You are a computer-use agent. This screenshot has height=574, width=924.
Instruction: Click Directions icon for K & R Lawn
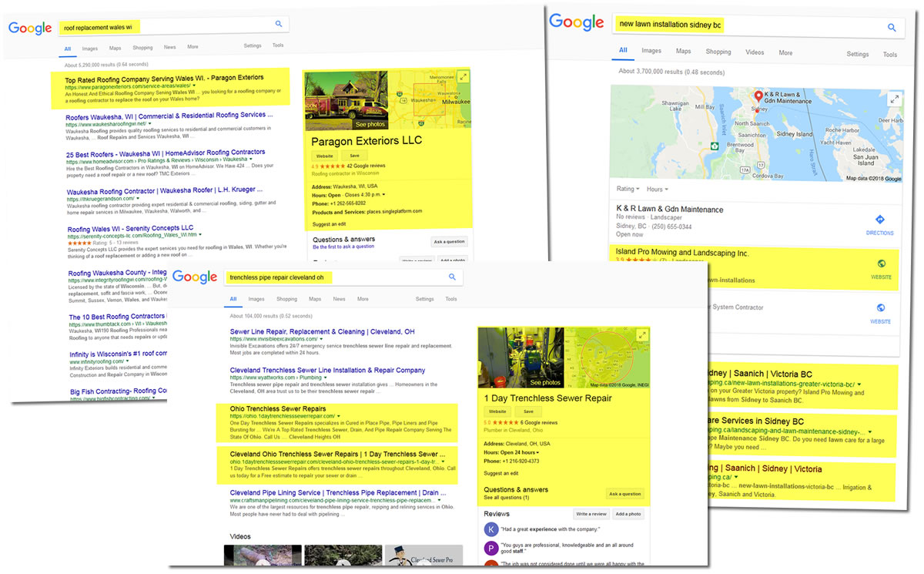click(x=880, y=220)
